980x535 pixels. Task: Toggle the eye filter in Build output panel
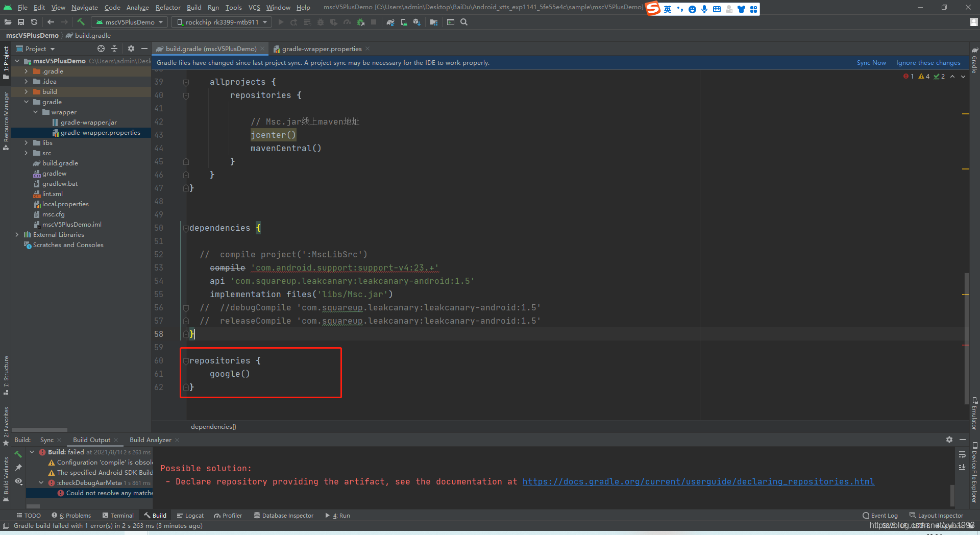(x=18, y=481)
